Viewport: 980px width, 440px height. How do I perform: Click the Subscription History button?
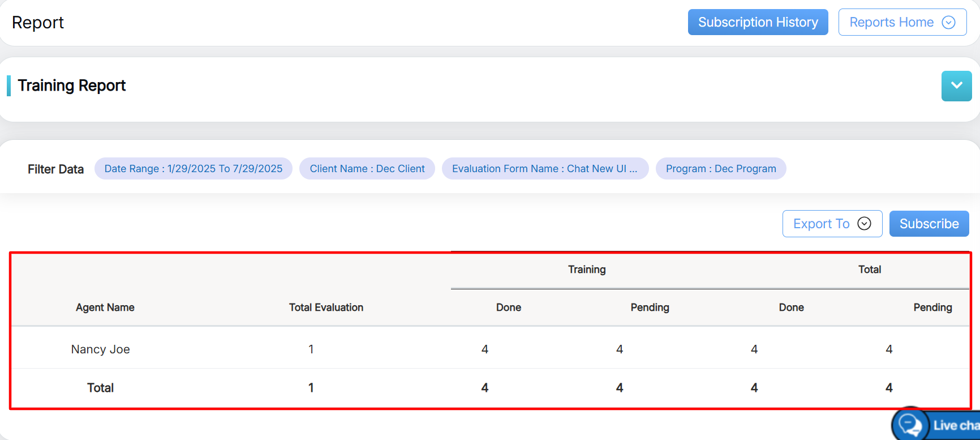pyautogui.click(x=758, y=22)
